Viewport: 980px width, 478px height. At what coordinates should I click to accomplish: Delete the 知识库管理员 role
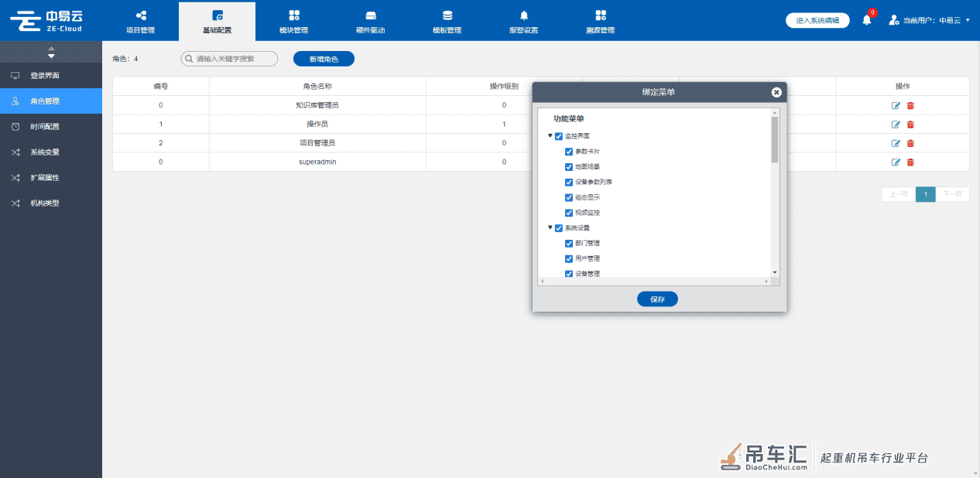point(910,105)
